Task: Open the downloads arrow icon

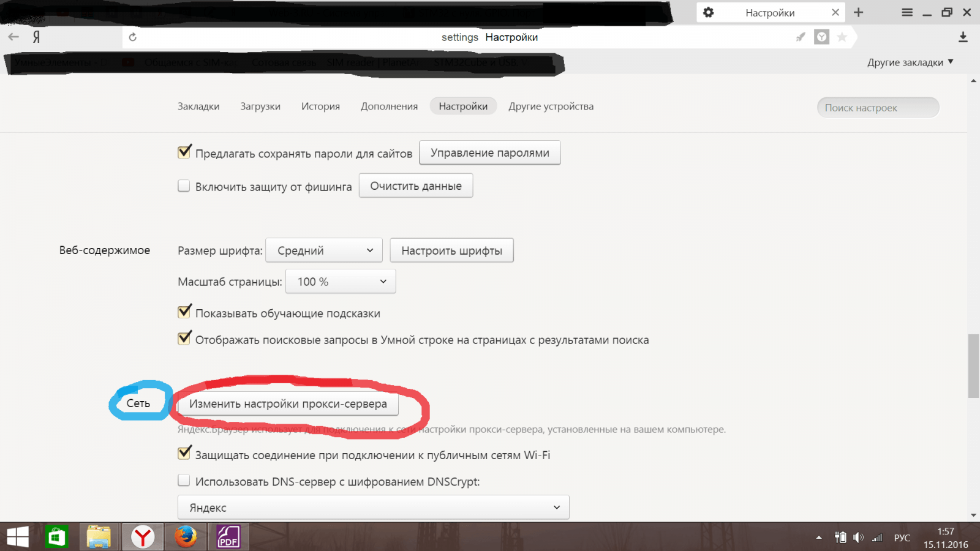Action: 963,37
